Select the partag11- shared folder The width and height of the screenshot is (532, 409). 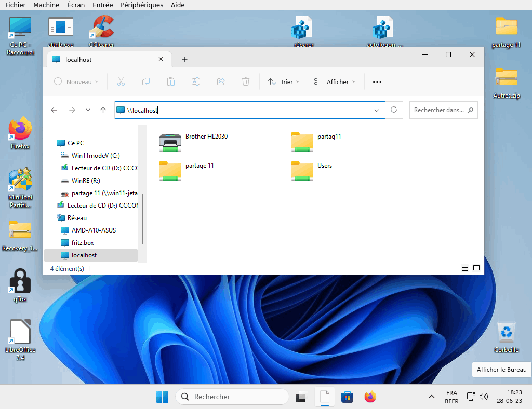click(x=317, y=143)
